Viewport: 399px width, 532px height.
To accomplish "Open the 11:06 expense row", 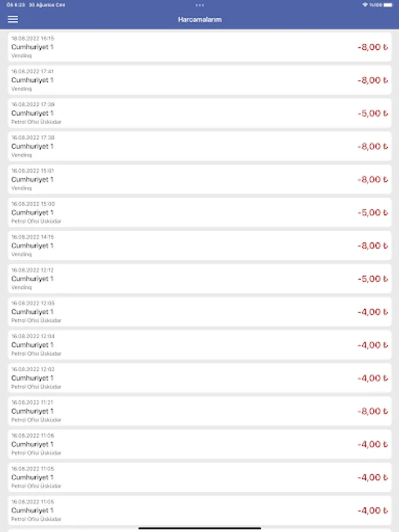I will pyautogui.click(x=199, y=444).
